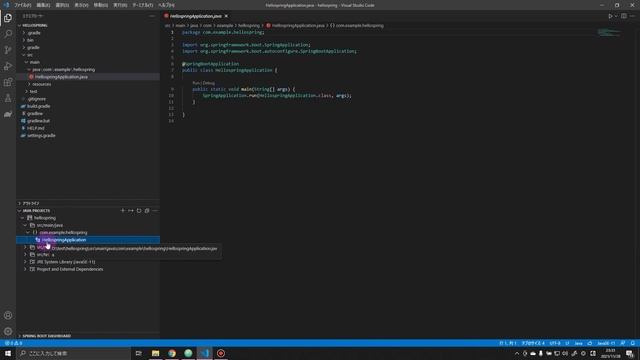Open the Selection menu
This screenshot has height=360, width=640.
[x=62, y=5]
